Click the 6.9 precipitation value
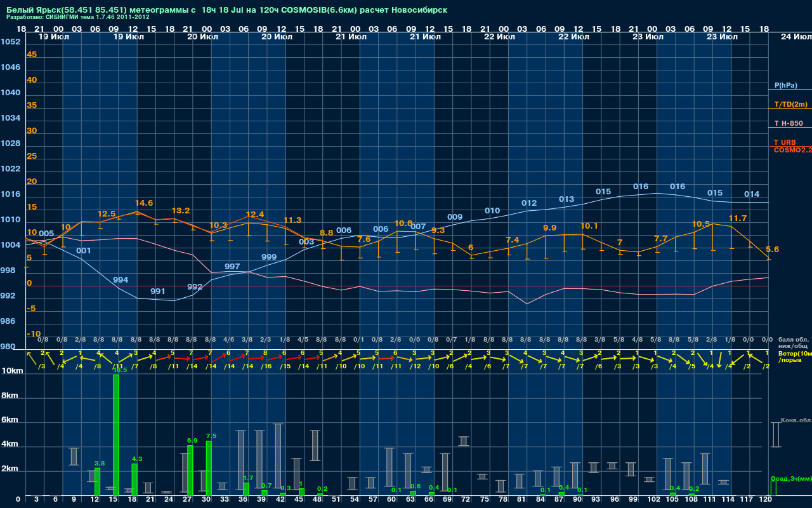Viewport: 812px width, 508px height. click(192, 441)
